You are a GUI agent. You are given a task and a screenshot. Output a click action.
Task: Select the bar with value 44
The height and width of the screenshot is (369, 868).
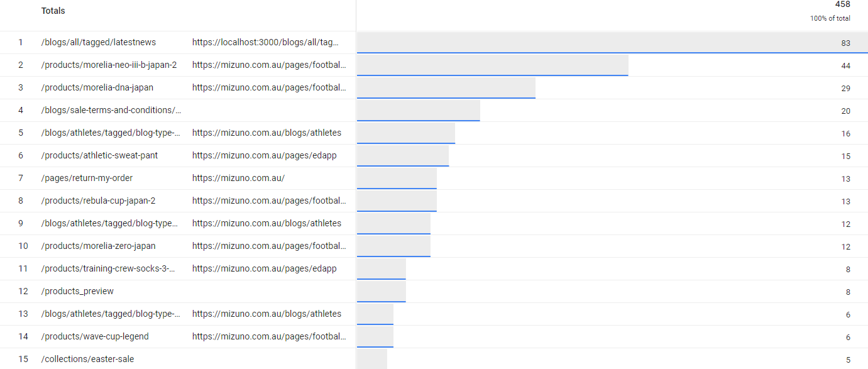click(492, 65)
